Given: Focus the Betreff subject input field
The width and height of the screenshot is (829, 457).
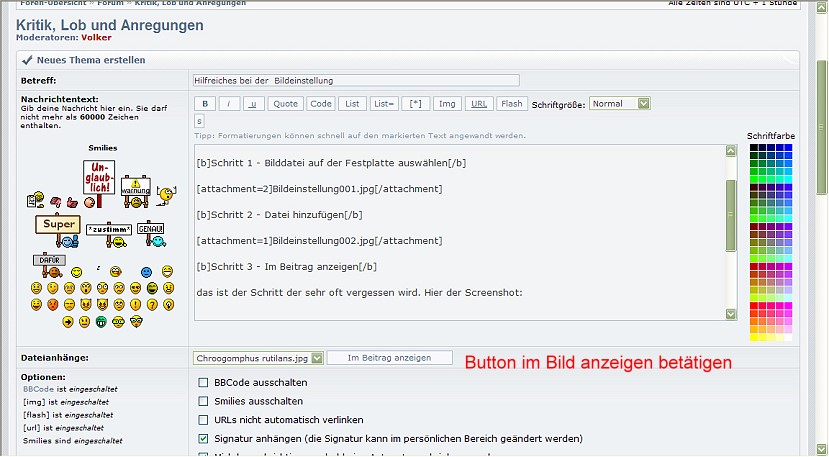Looking at the screenshot, I should pos(356,80).
